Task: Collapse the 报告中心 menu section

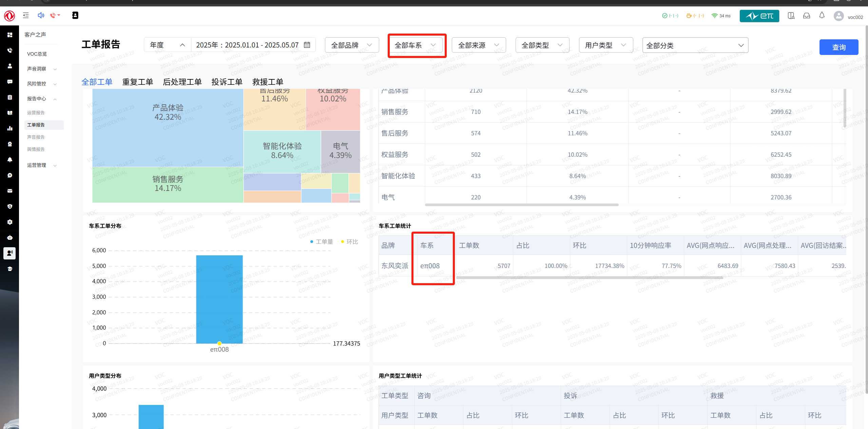Action: click(42, 99)
